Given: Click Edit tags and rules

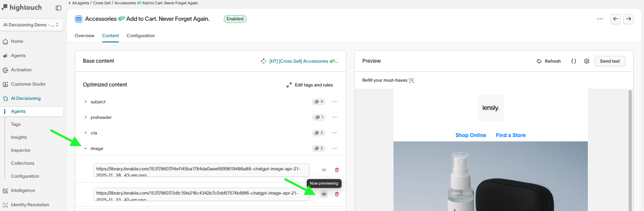Looking at the screenshot, I should click(x=310, y=85).
